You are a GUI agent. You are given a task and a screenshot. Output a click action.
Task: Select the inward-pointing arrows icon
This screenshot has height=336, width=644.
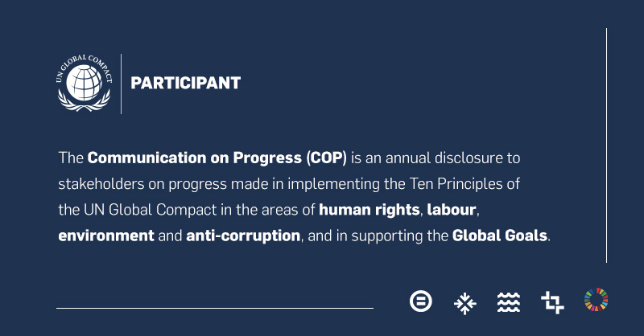pyautogui.click(x=464, y=302)
